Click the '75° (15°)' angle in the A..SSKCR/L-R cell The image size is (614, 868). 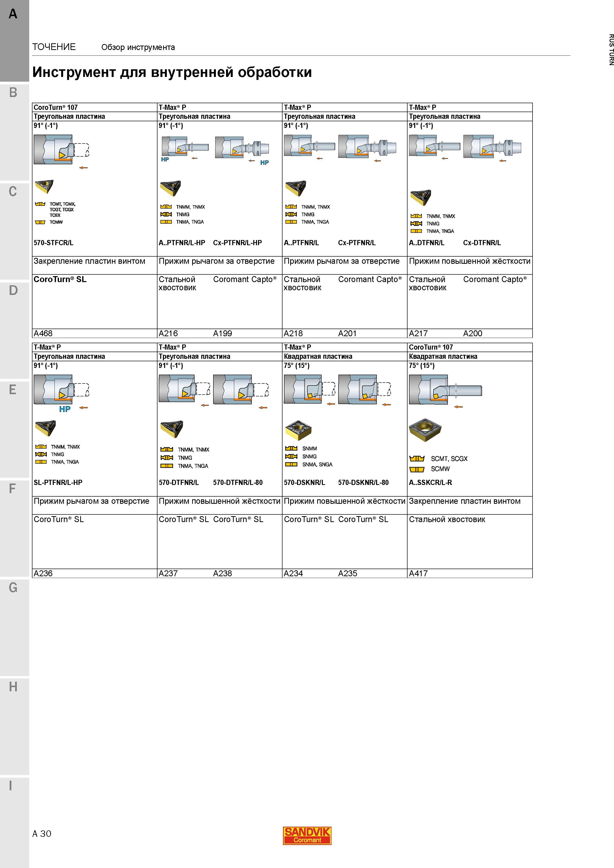click(422, 365)
